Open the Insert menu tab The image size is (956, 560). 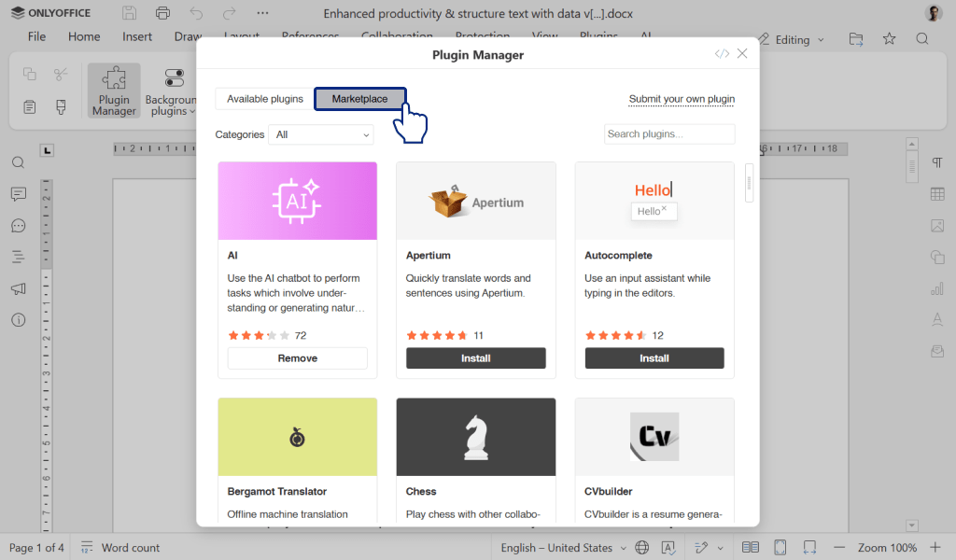137,36
